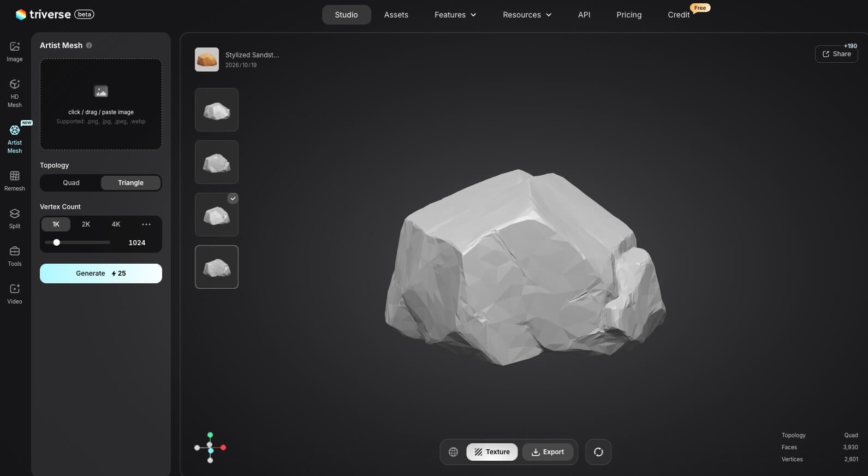Choose 4K vertex count
Viewport: 868px width, 476px height.
[116, 224]
